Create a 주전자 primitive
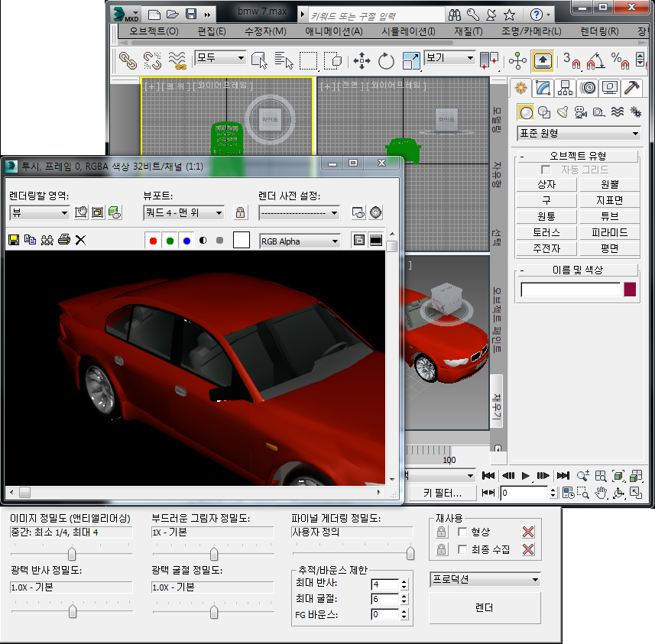This screenshot has width=655, height=644. (546, 248)
